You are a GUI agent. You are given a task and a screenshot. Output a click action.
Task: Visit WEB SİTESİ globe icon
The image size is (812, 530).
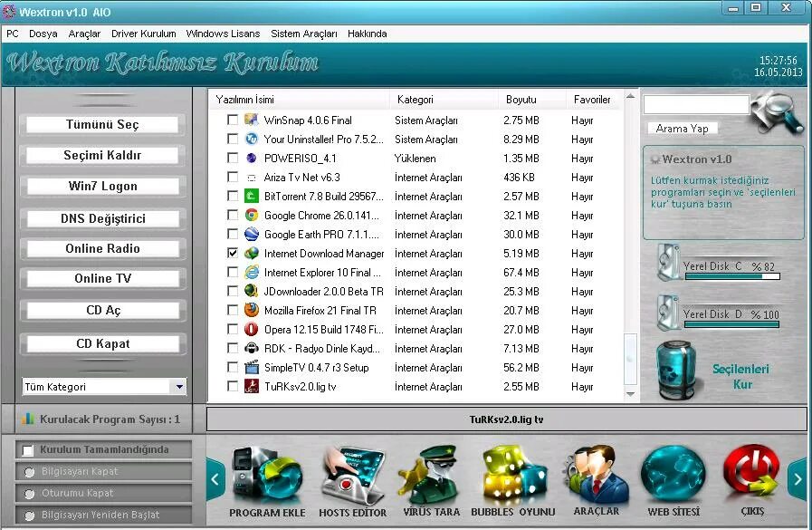673,474
